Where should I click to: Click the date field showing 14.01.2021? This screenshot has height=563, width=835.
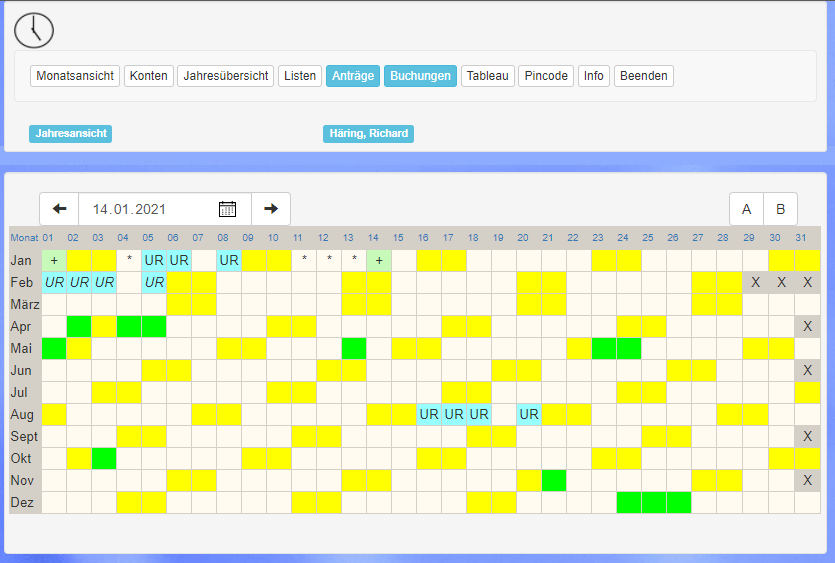150,209
